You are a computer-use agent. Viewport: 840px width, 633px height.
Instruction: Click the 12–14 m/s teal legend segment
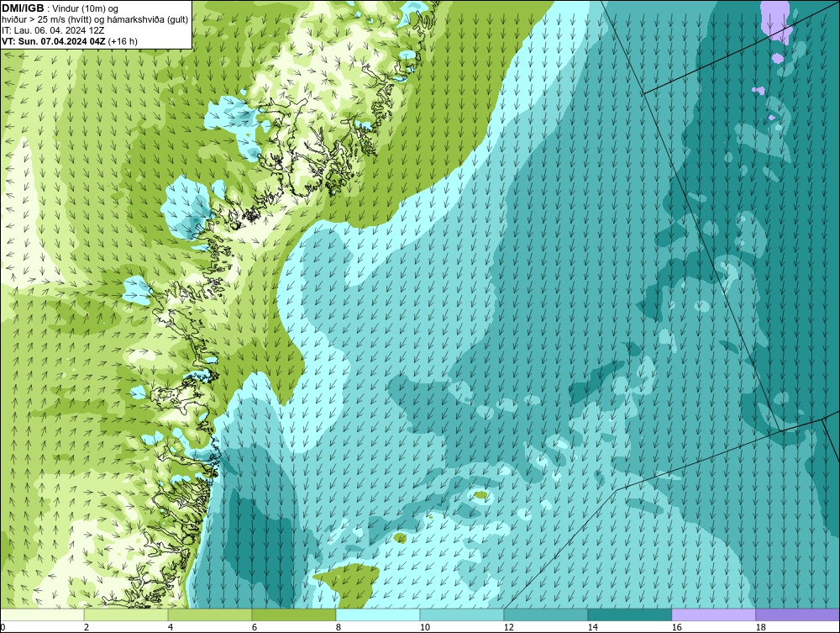point(545,615)
